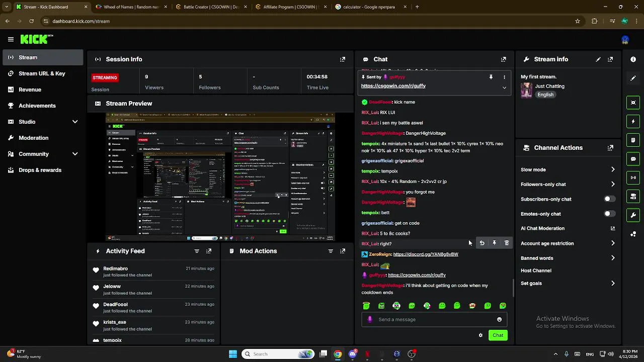Toggle Subscribers-only chat switch
644x362 pixels.
609,199
